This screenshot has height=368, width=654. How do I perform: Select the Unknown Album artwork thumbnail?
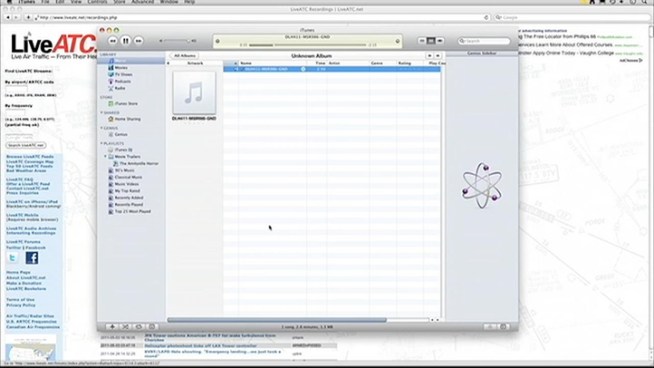point(194,93)
